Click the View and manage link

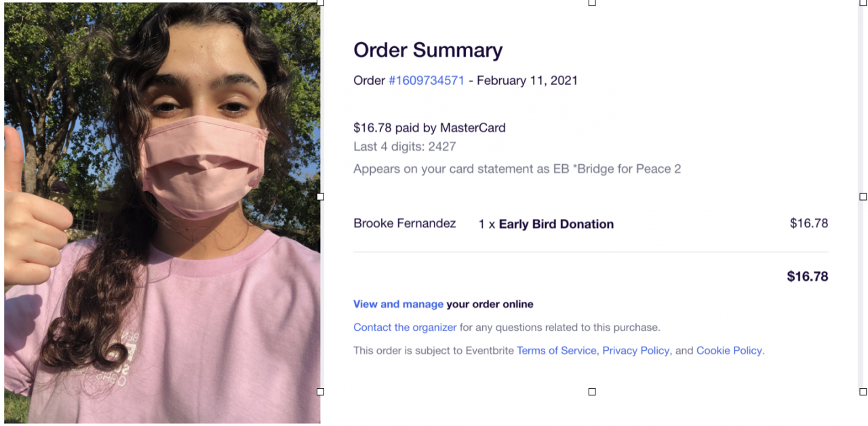(398, 305)
